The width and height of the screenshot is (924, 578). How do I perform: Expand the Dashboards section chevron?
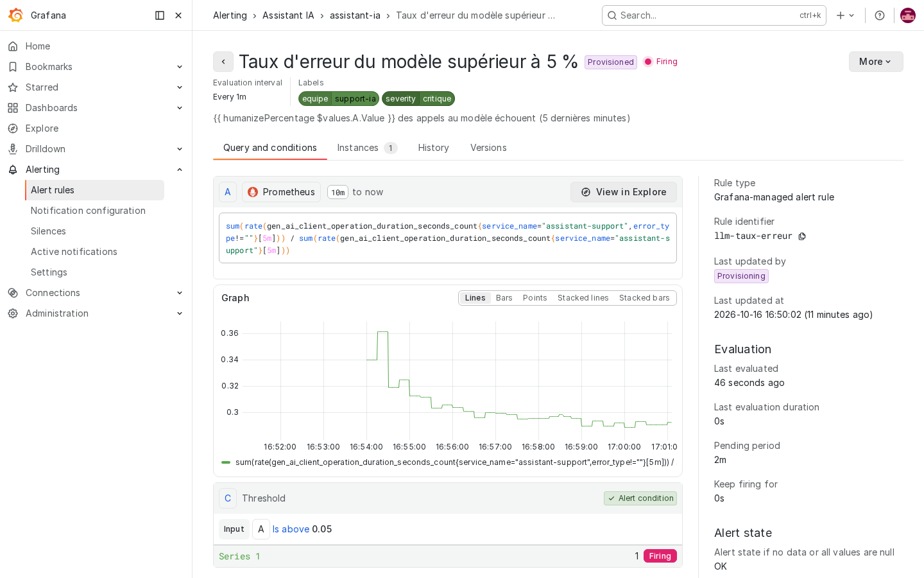coord(180,108)
